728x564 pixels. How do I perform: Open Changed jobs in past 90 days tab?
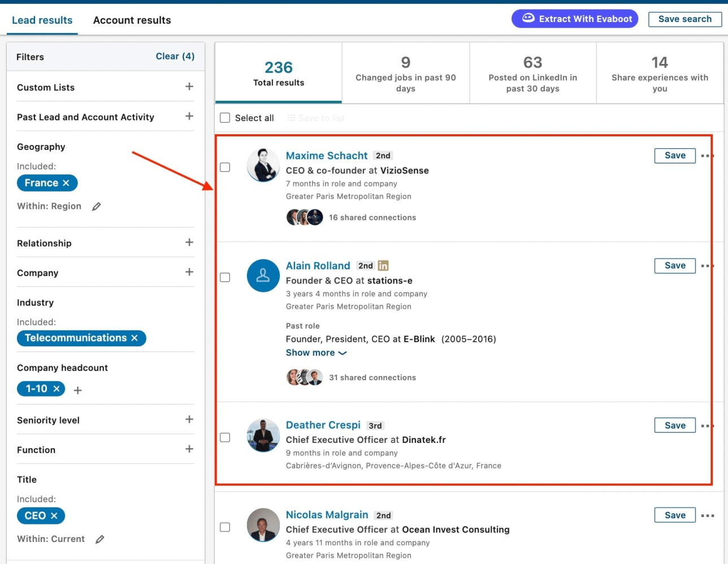405,74
